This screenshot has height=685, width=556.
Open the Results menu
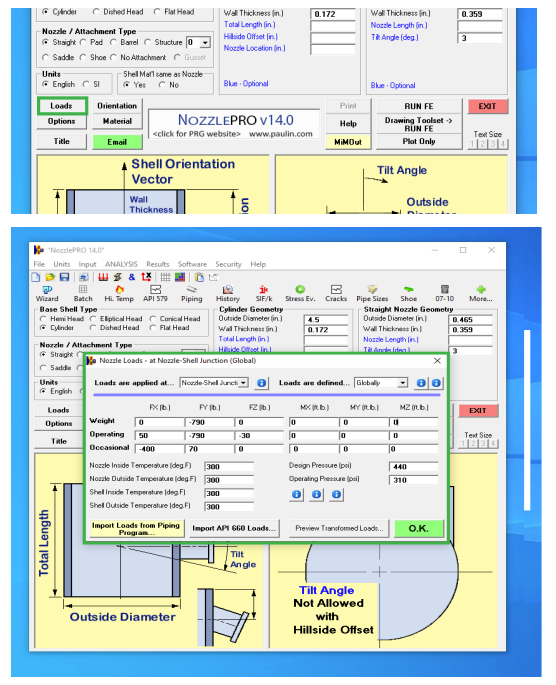(x=158, y=264)
